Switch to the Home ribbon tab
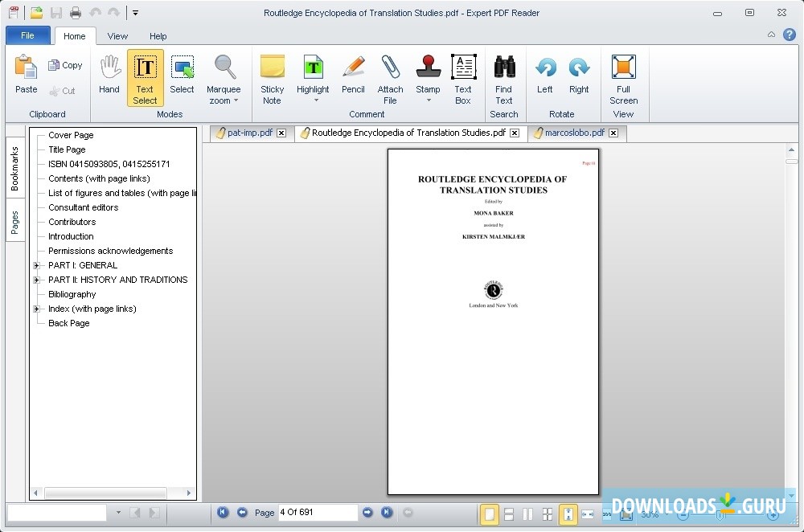 tap(74, 36)
